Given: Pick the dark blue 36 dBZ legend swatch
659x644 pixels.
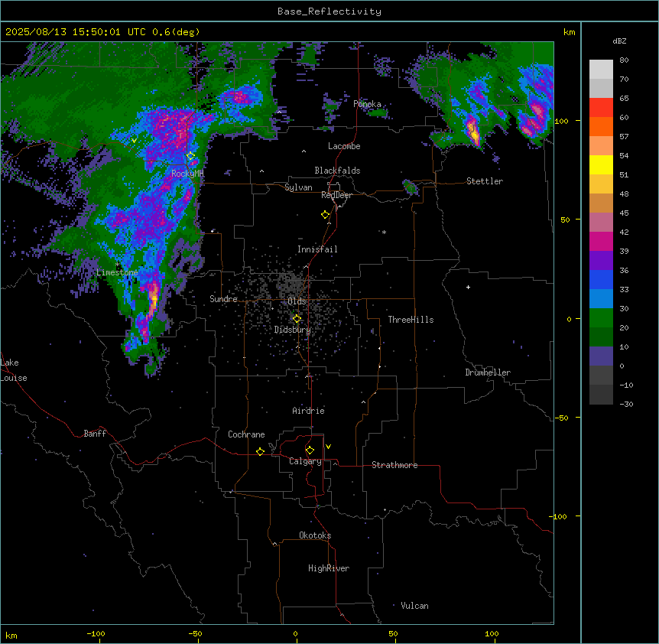Looking at the screenshot, I should 601,279.
